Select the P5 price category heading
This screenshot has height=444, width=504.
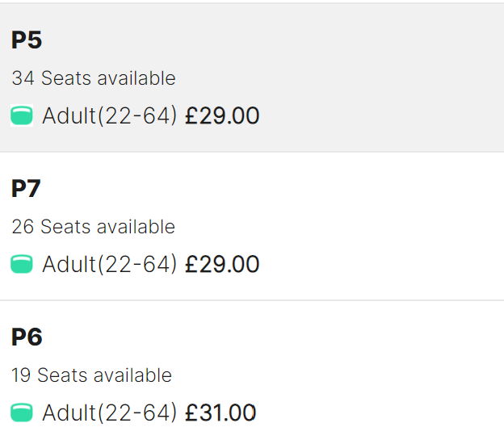(x=27, y=40)
